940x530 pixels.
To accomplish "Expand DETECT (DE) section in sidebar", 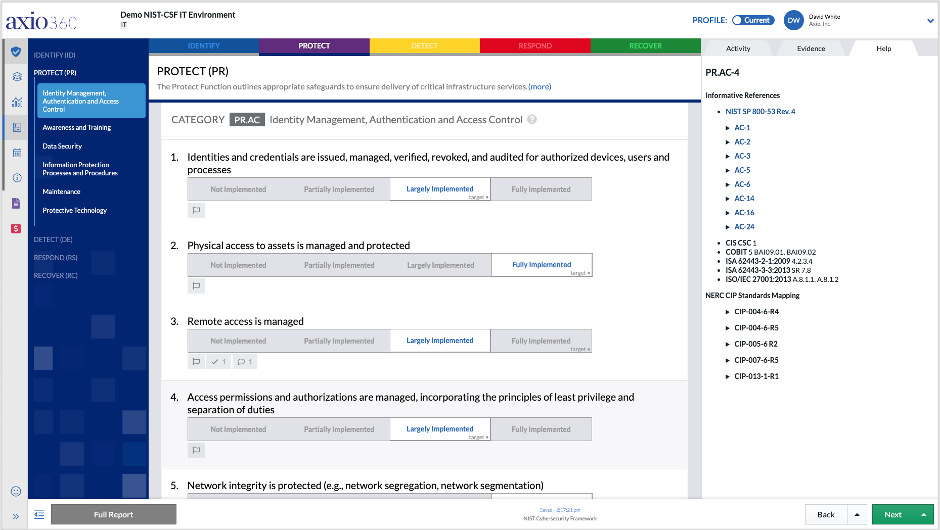I will [x=53, y=239].
